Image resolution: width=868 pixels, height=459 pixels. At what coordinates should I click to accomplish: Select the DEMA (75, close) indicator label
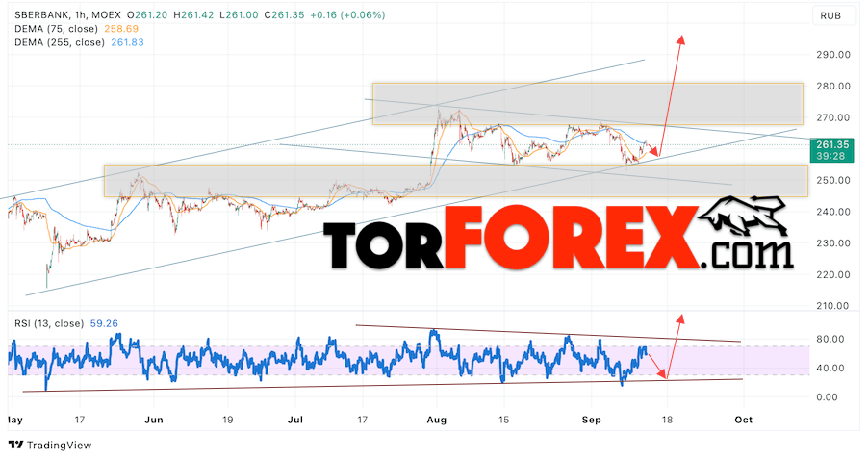coord(56,29)
